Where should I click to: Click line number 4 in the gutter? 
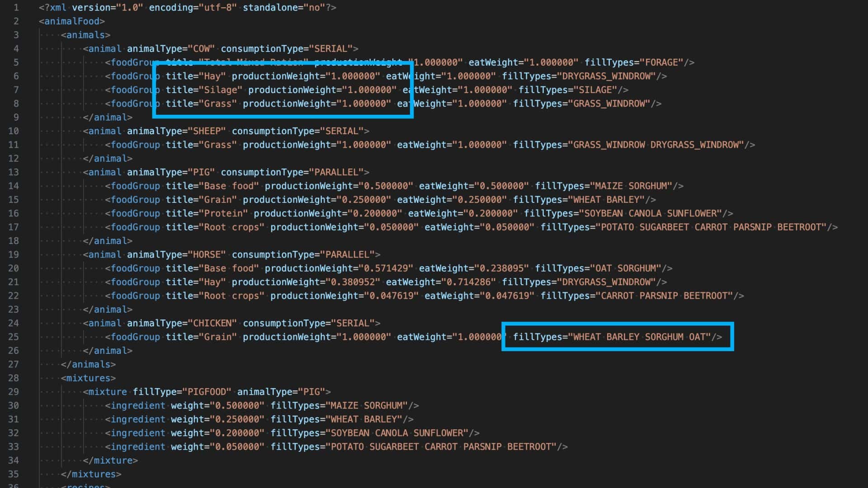click(x=16, y=49)
